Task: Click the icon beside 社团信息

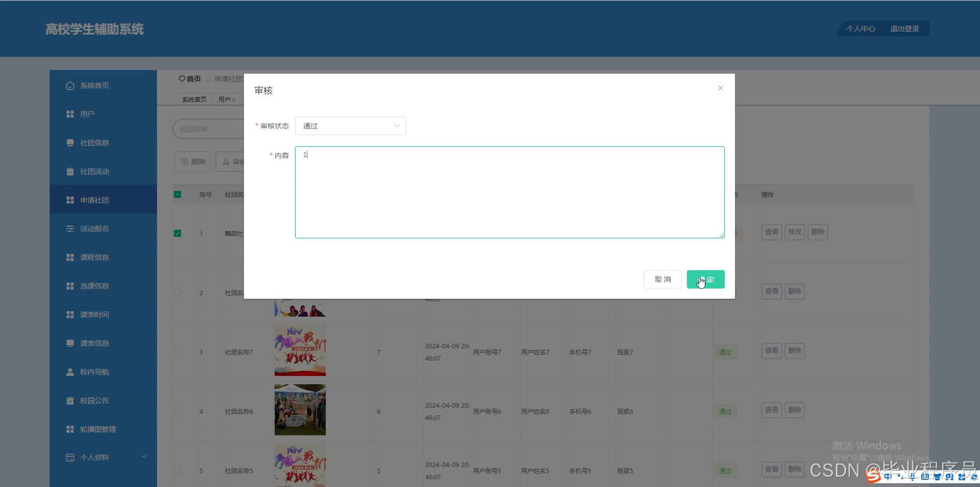Action: (x=70, y=143)
